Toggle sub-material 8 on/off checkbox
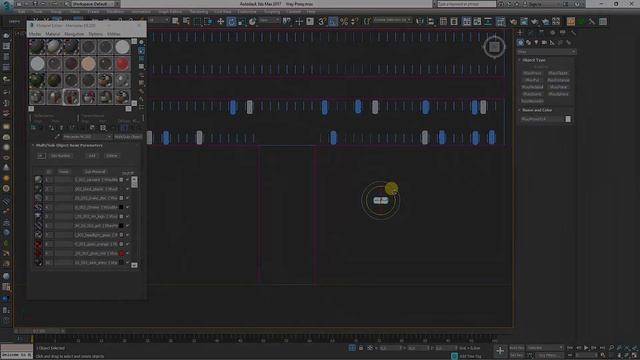The height and width of the screenshot is (360, 640). coord(128,244)
